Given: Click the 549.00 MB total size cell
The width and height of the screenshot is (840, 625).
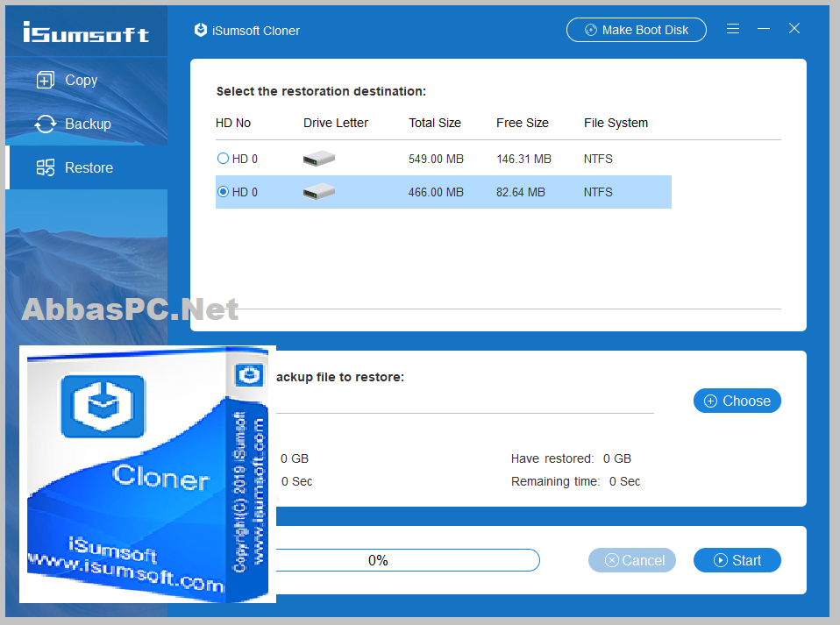Looking at the screenshot, I should click(436, 159).
